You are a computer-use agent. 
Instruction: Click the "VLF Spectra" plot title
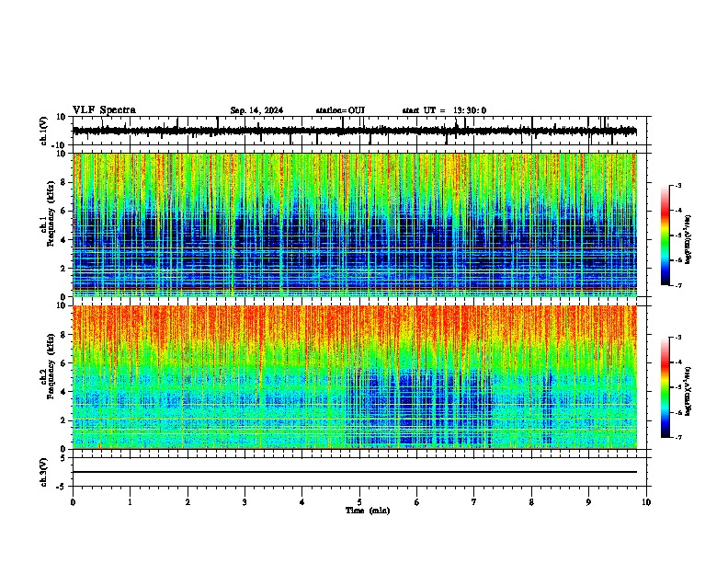104,110
